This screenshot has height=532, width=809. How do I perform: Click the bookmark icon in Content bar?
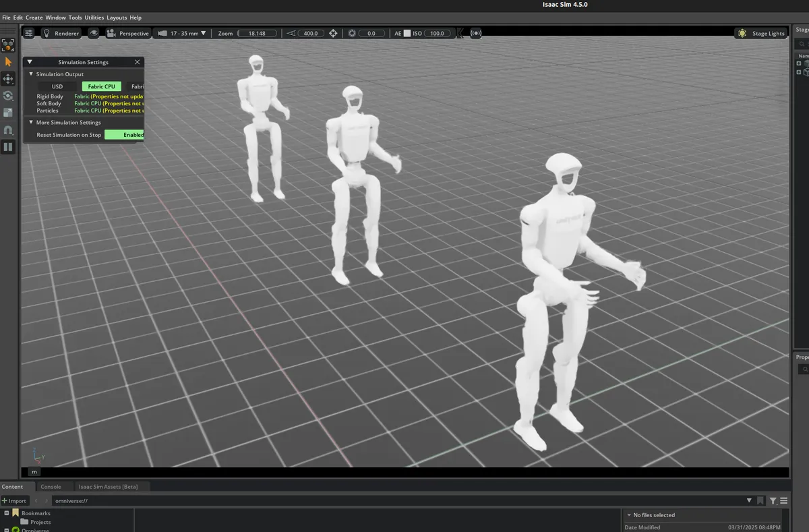[760, 501]
